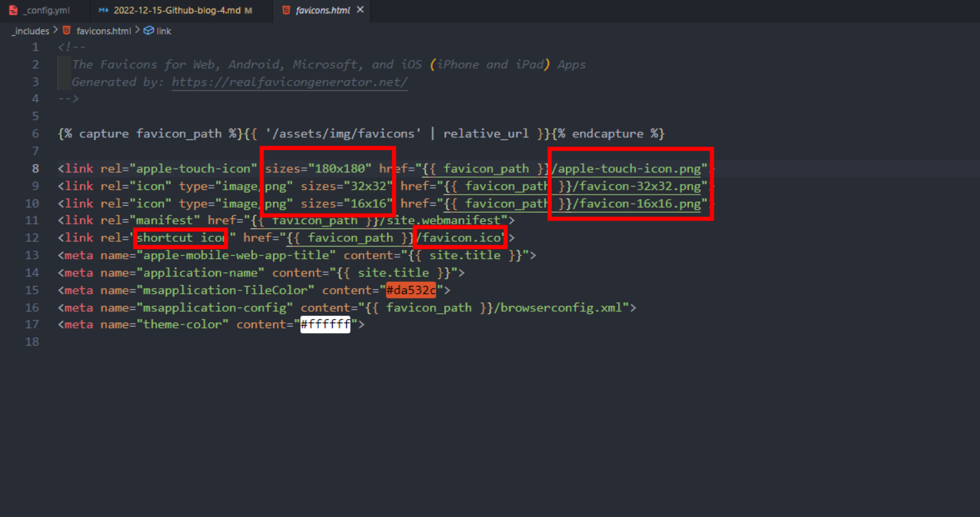Click the "apple-touch-icon" rel value
Screen dimensions: 980x517
[193, 169]
